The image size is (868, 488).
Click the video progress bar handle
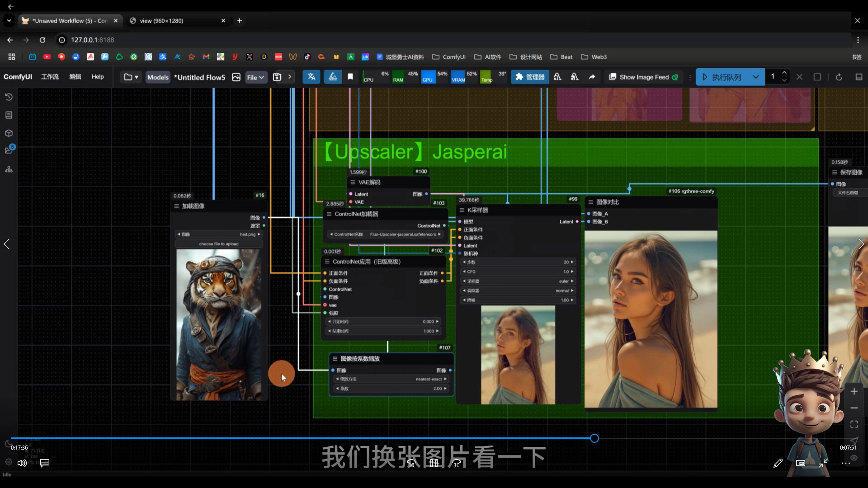click(594, 438)
